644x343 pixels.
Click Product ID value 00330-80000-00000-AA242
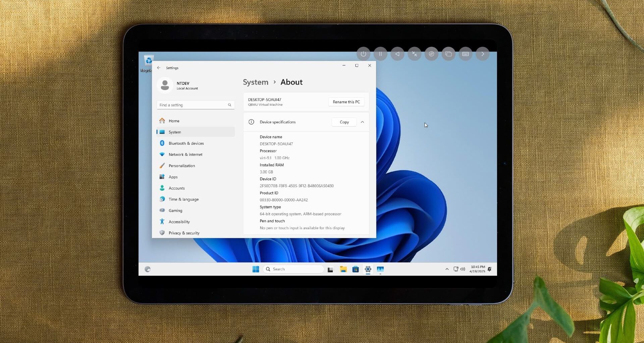point(283,200)
